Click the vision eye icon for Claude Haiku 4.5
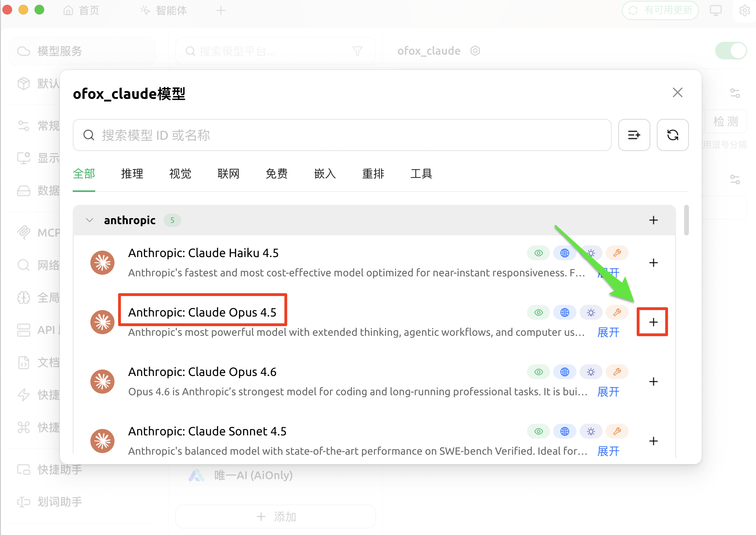The image size is (756, 535). (538, 253)
